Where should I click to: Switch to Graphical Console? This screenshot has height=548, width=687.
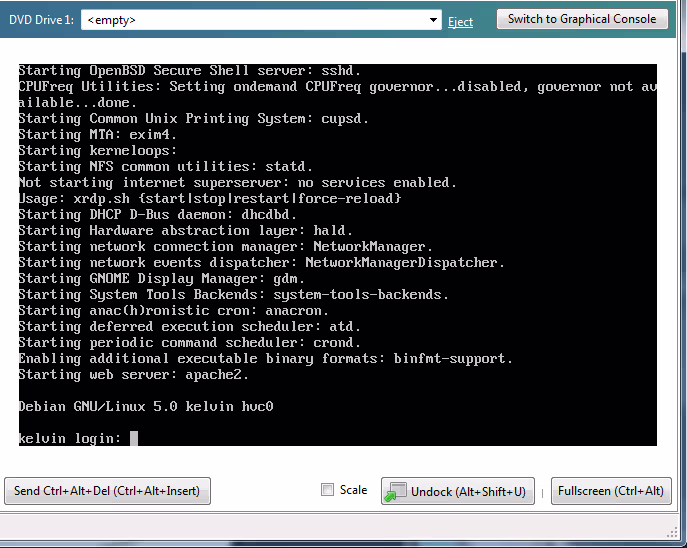(582, 19)
